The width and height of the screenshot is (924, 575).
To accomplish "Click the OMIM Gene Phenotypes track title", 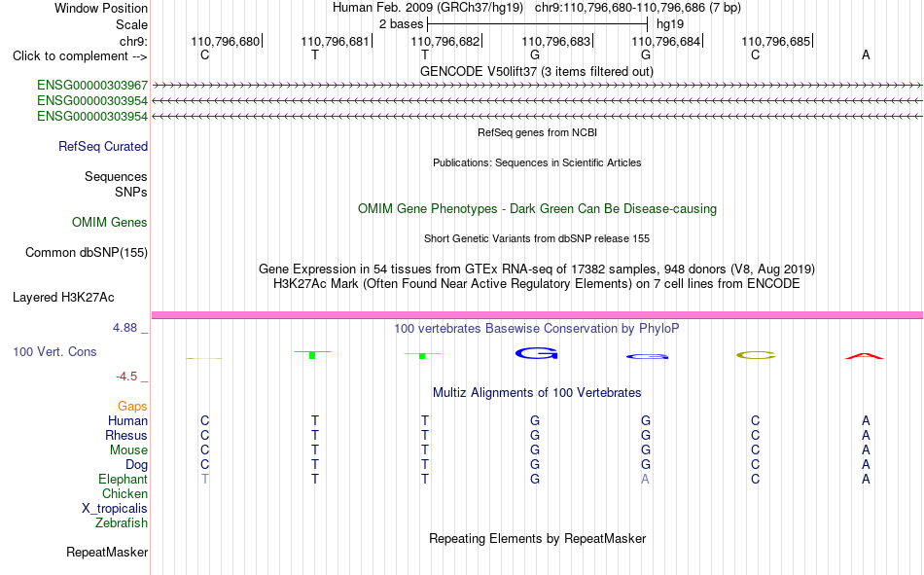I will pos(537,209).
